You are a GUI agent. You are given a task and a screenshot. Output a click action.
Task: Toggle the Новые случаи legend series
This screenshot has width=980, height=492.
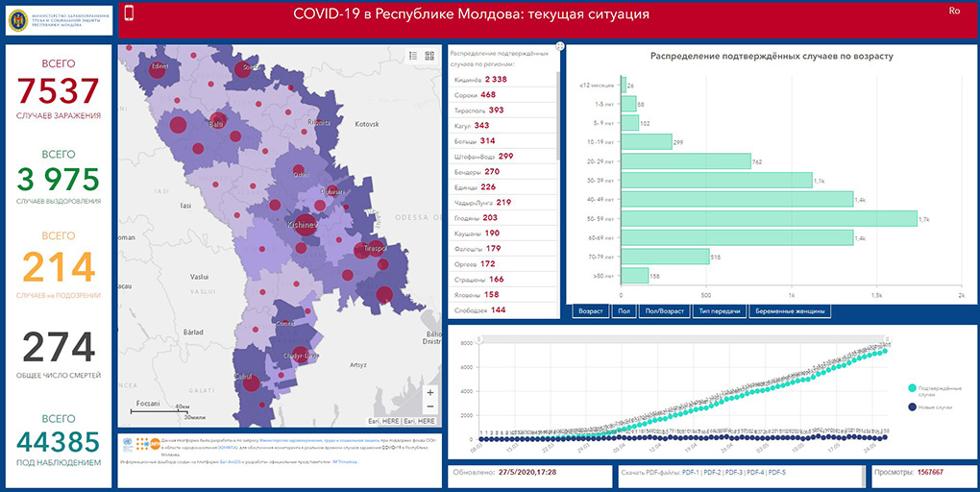pos(910,407)
